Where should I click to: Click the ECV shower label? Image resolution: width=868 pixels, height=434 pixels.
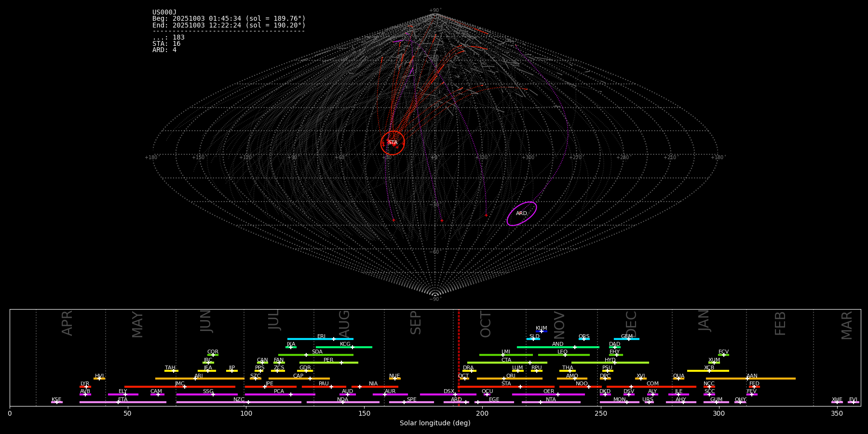point(723,352)
